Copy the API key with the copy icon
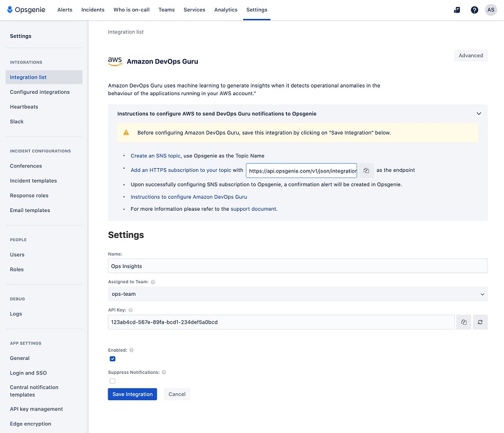 coord(464,322)
